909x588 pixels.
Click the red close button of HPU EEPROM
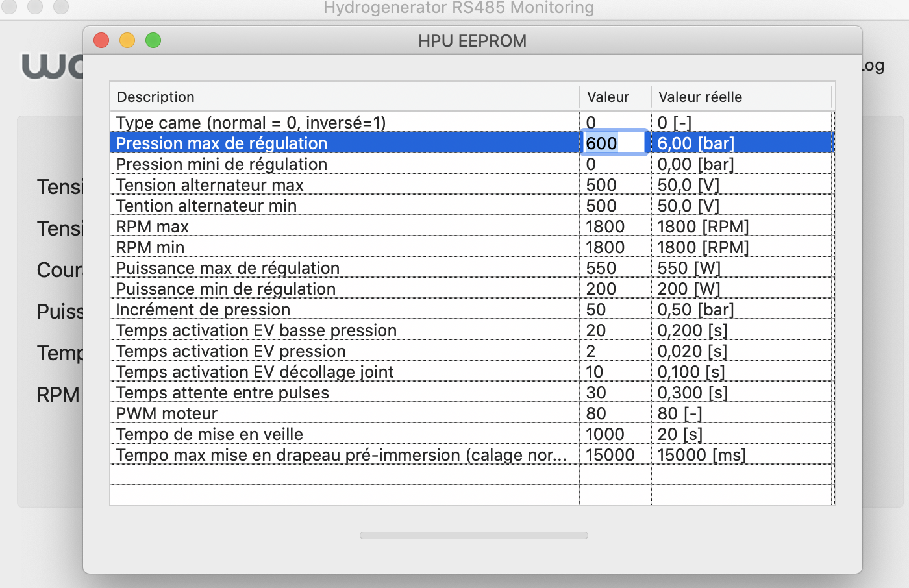(x=101, y=40)
